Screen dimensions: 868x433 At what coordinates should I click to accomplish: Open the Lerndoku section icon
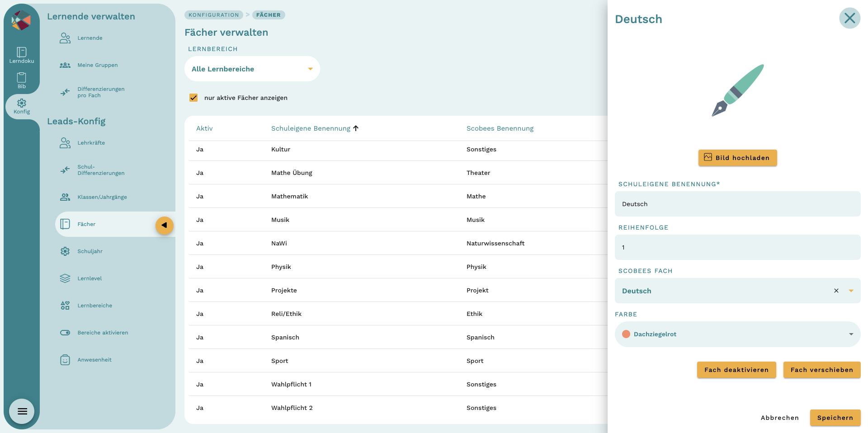pos(21,52)
